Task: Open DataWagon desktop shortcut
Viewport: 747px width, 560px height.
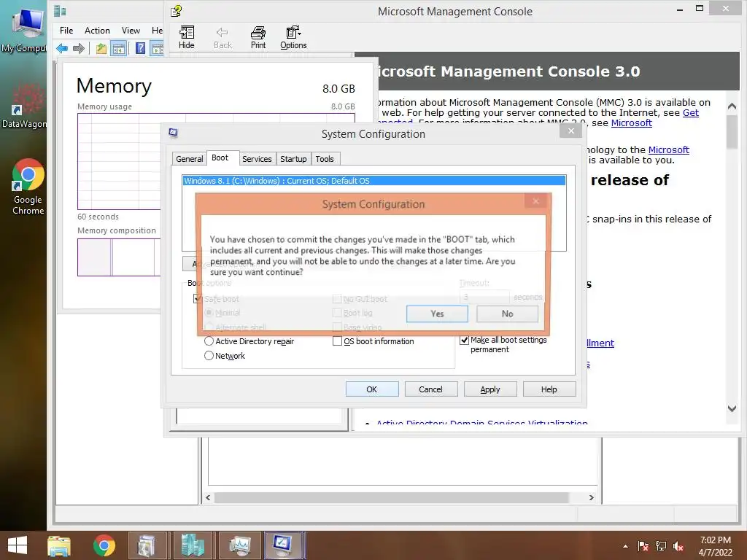Action: click(25, 106)
